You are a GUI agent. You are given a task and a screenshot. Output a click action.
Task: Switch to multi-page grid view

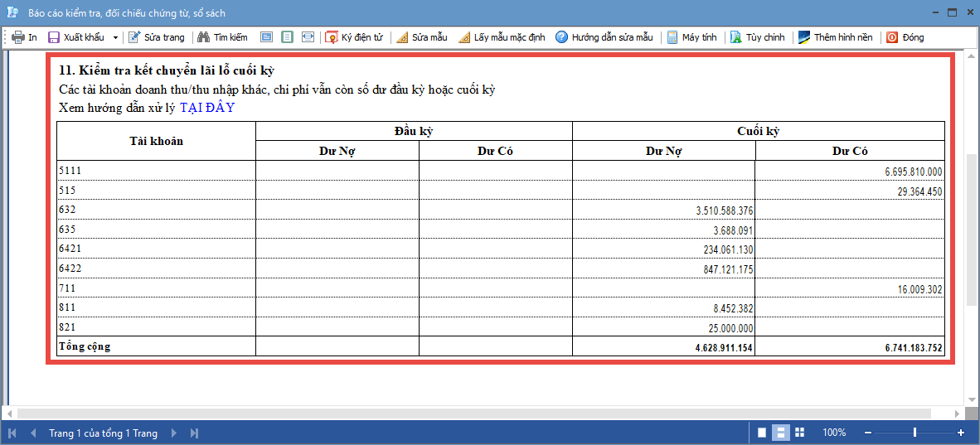pyautogui.click(x=800, y=433)
